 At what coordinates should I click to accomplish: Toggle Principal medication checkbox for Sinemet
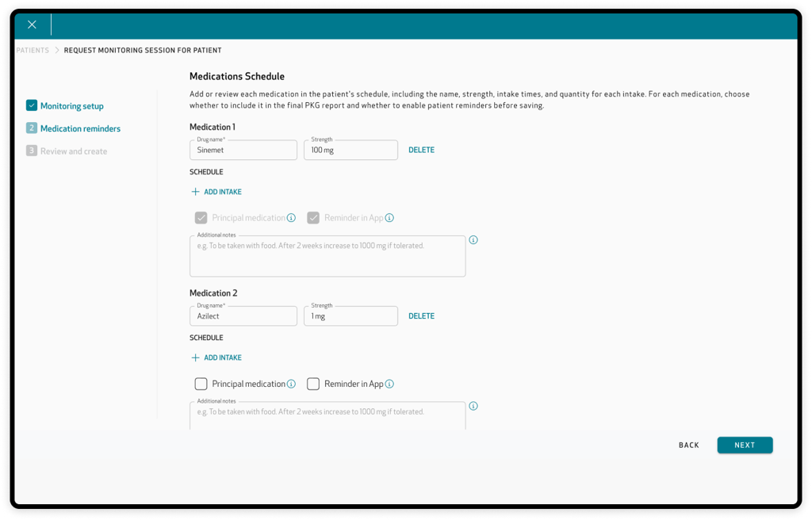pos(201,218)
